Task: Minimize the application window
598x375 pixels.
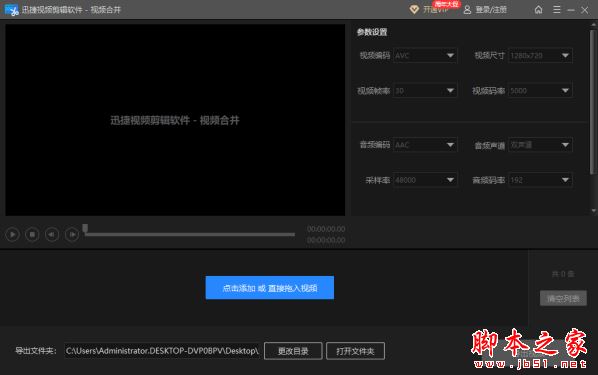Action: coord(571,10)
